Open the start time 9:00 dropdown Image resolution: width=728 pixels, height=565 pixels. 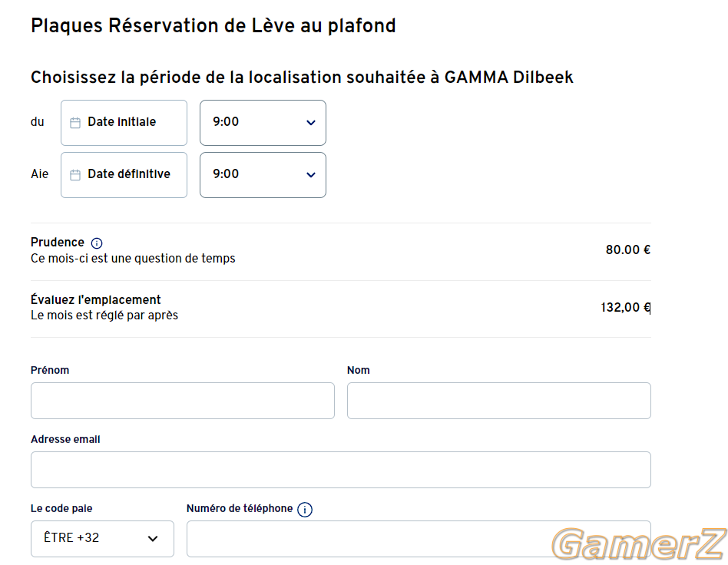(263, 123)
